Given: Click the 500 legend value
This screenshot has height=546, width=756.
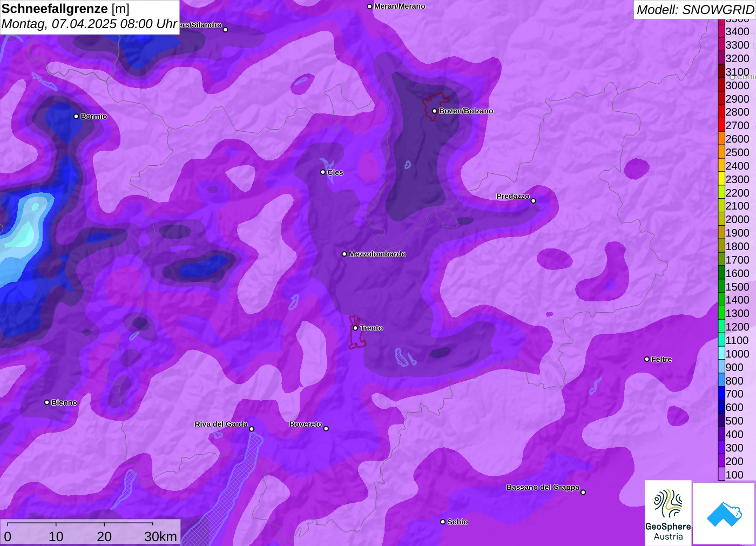Looking at the screenshot, I should click(734, 421).
